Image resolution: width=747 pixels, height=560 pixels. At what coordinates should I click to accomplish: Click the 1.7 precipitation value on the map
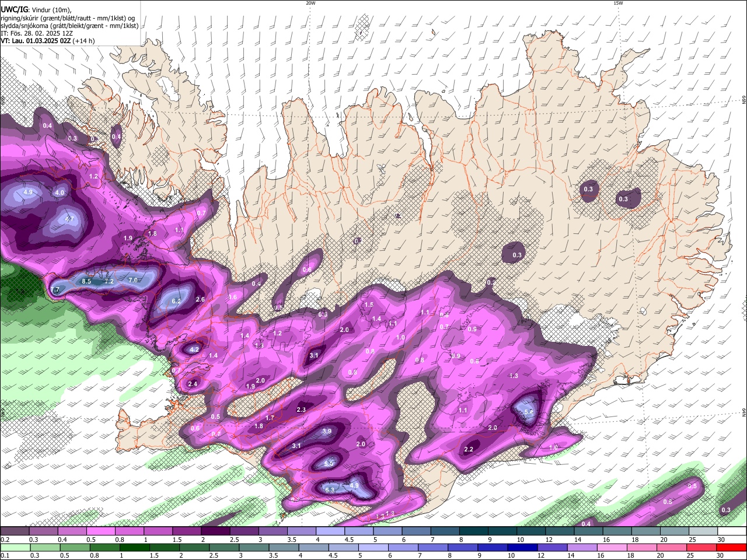[x=270, y=418]
